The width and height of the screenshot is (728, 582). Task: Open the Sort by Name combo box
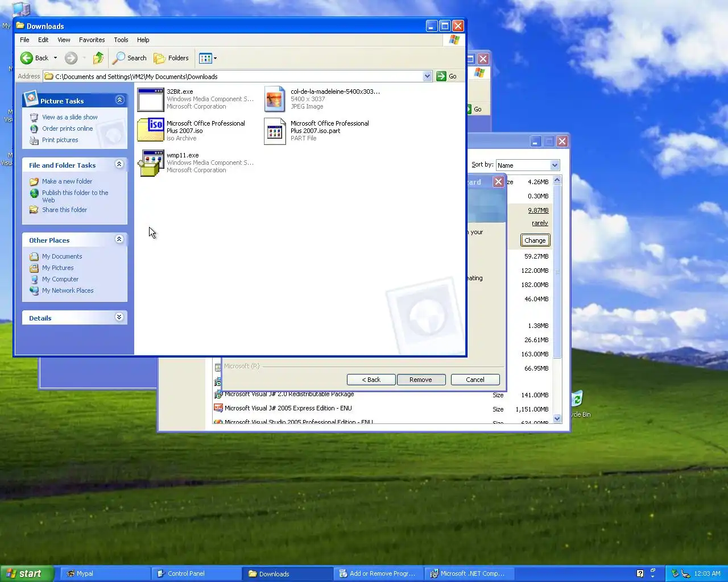pyautogui.click(x=528, y=165)
